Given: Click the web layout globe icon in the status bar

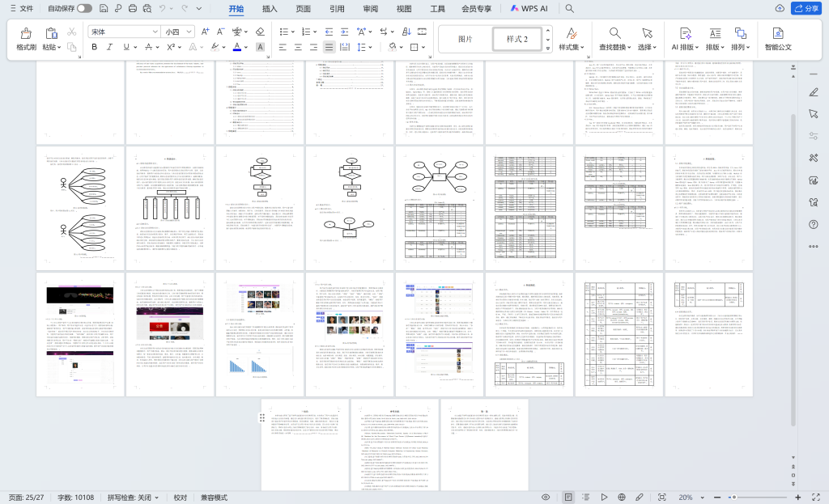Looking at the screenshot, I should (x=622, y=498).
